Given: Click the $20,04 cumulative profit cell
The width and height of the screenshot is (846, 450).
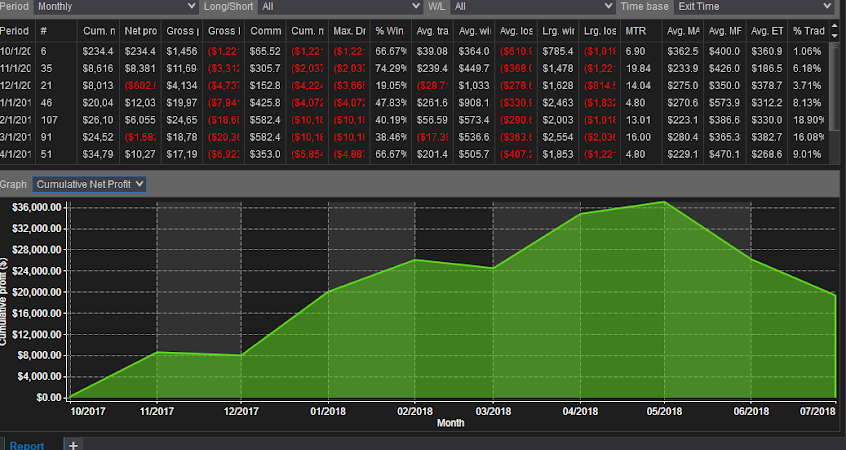Looking at the screenshot, I should click(98, 103).
